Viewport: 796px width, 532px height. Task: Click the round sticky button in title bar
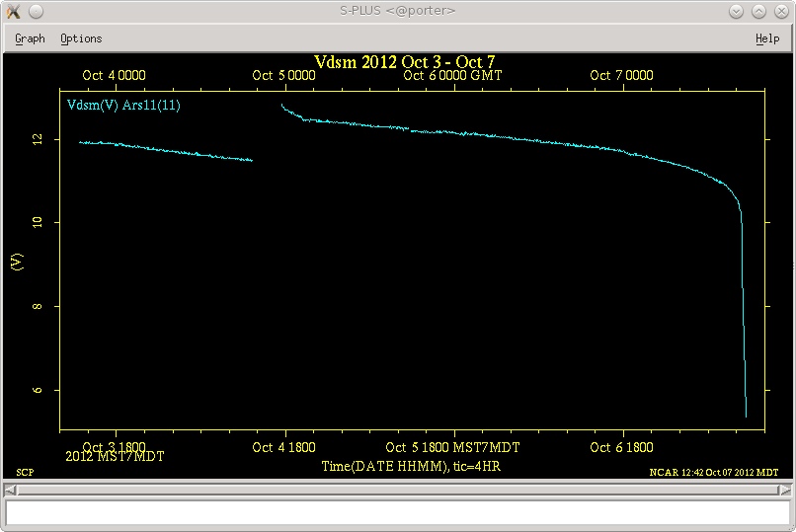pos(36,11)
